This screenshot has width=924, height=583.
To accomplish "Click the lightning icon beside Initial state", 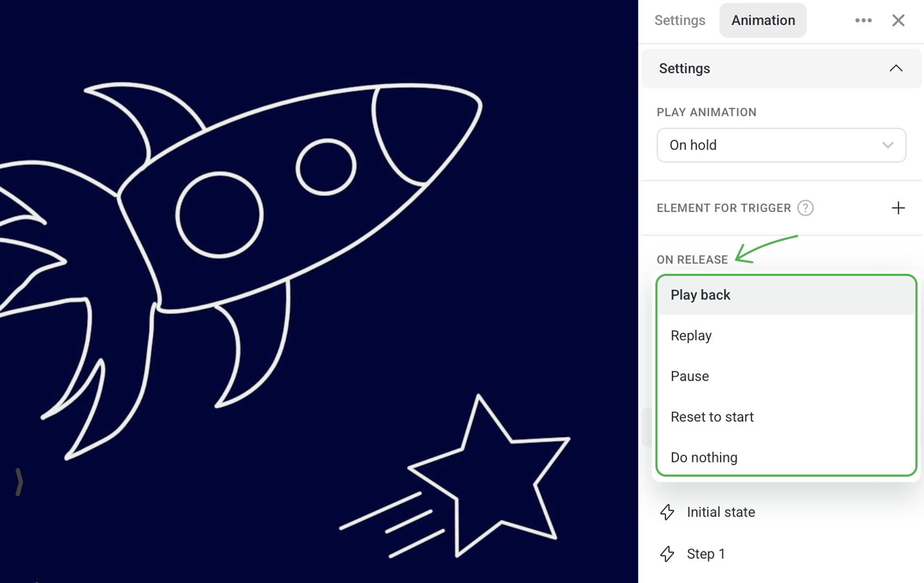I will coord(667,512).
